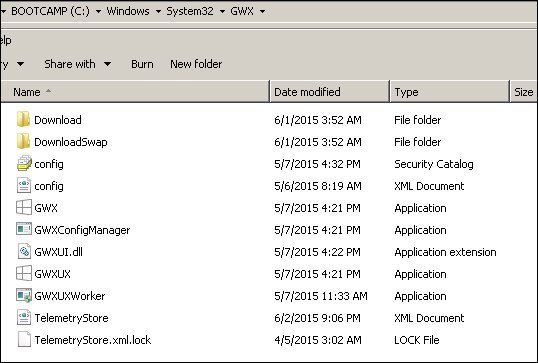Navigate to BOOTCAMP (C:) in address bar
The width and height of the screenshot is (538, 363).
pyautogui.click(x=50, y=11)
